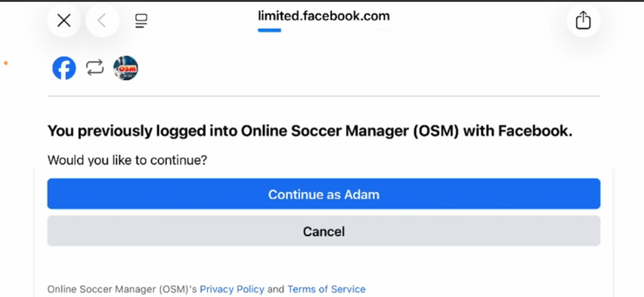Click the 'Would you like to continue?' text
Screen dimensions: 644x297
pos(127,160)
